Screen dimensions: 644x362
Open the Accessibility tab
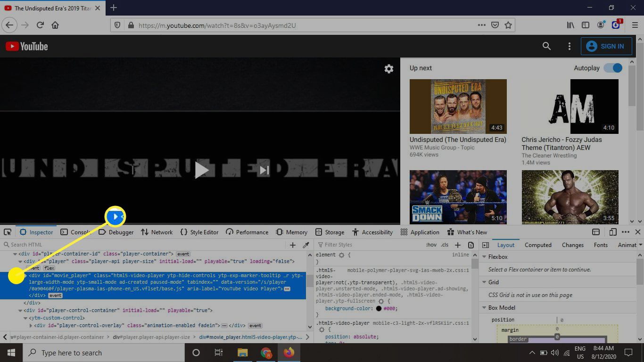pyautogui.click(x=372, y=232)
